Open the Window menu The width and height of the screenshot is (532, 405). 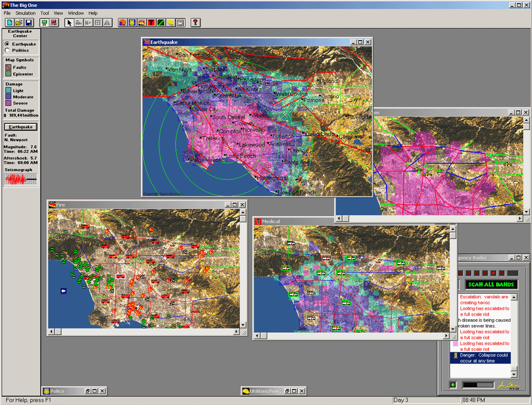[76, 13]
